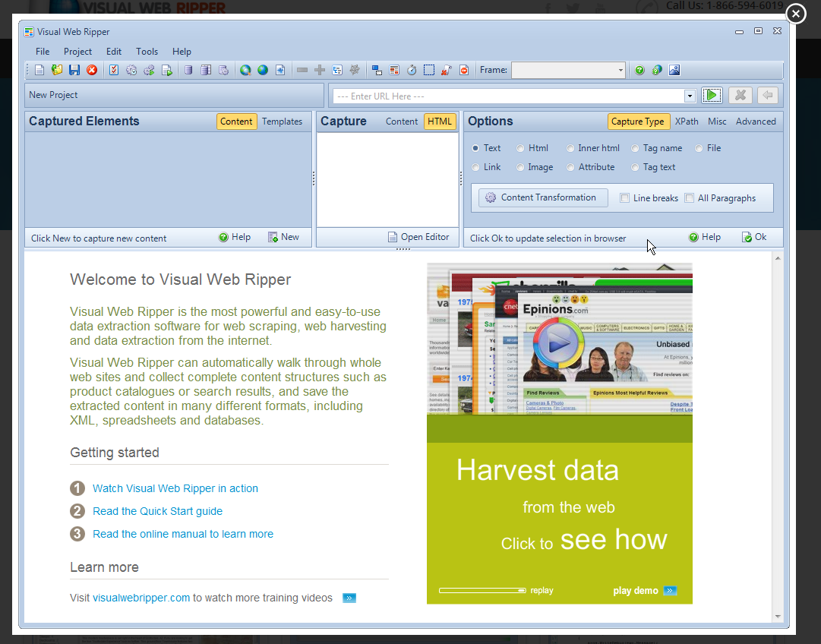
Task: Click the Enter URL Here field
Action: (508, 96)
